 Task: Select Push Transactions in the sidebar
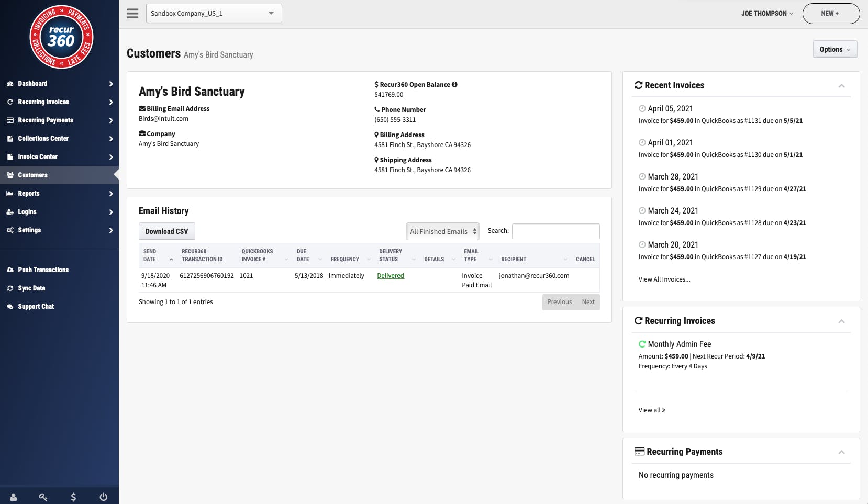(43, 270)
